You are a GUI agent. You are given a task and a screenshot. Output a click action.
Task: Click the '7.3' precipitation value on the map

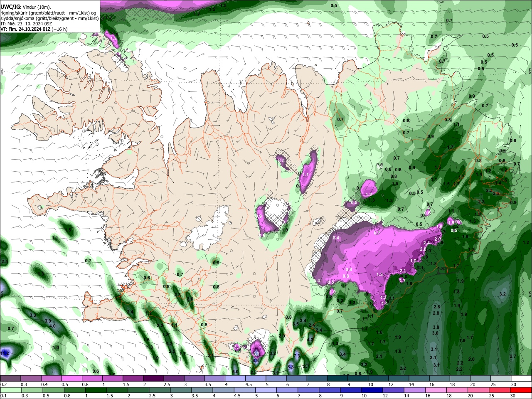(297, 356)
